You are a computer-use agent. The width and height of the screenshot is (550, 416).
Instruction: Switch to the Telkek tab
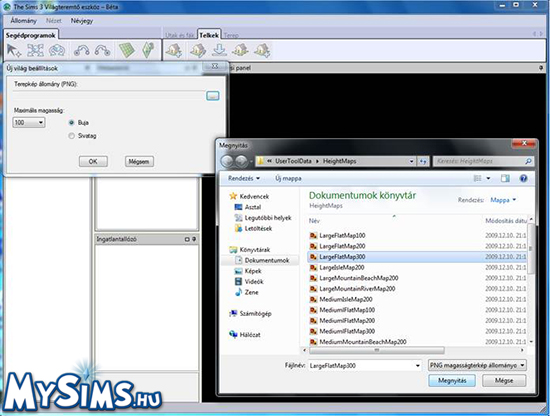point(209,35)
